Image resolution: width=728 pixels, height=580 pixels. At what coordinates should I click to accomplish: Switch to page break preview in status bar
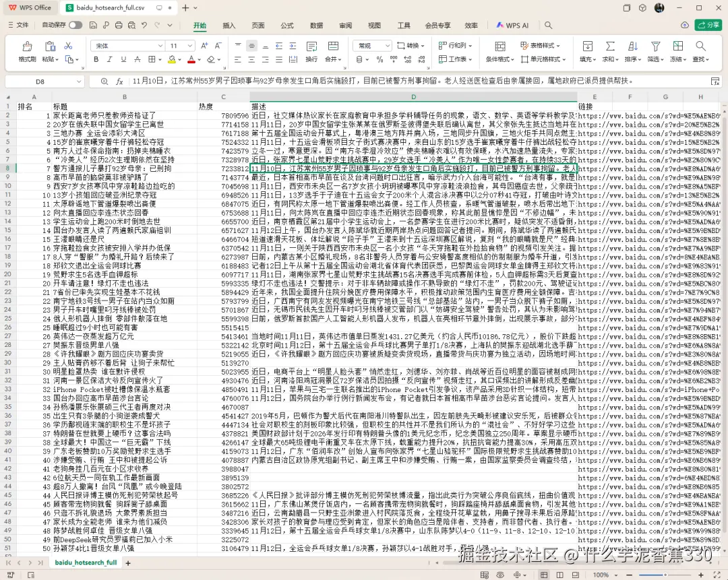pyautogui.click(x=576, y=575)
